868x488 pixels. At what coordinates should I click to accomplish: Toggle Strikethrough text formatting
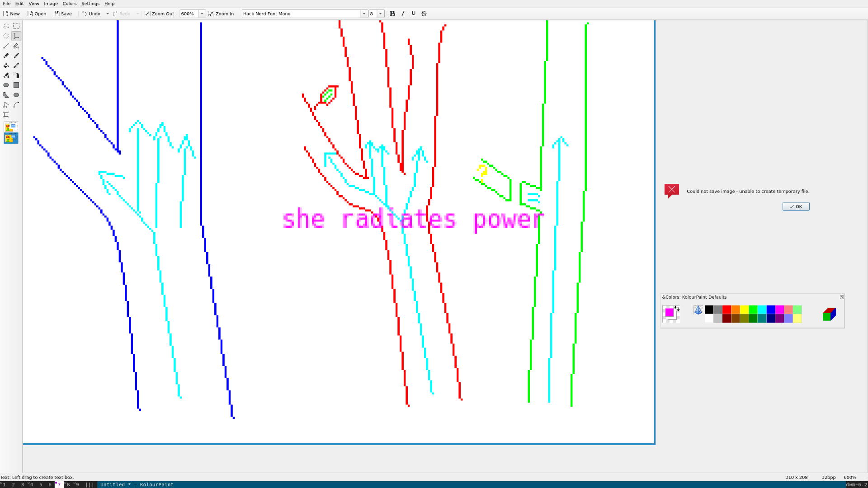[x=424, y=14]
